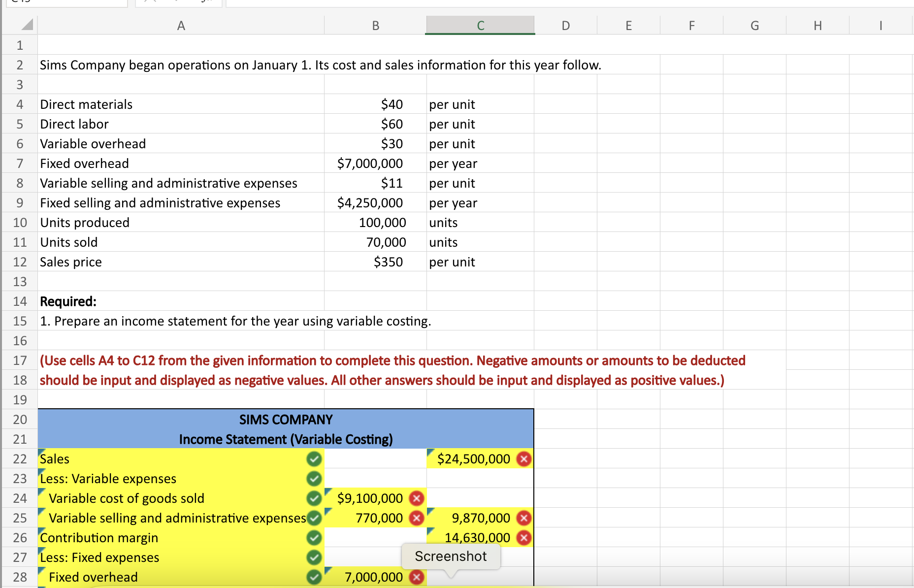This screenshot has height=588, width=914.
Task: Click the red X beside 14,630,000
Action: tap(524, 538)
